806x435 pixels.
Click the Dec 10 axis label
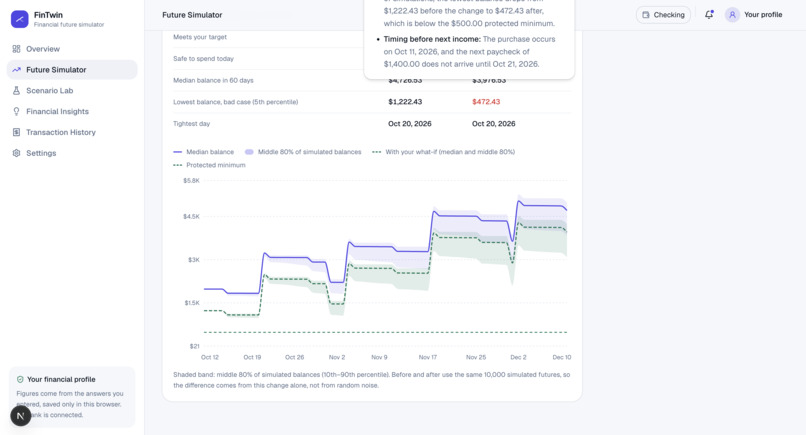point(562,357)
